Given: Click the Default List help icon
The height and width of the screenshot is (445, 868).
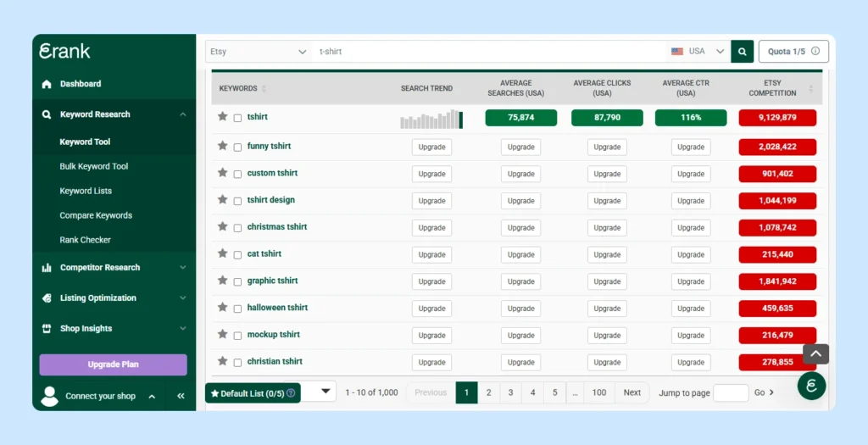Looking at the screenshot, I should [x=291, y=393].
